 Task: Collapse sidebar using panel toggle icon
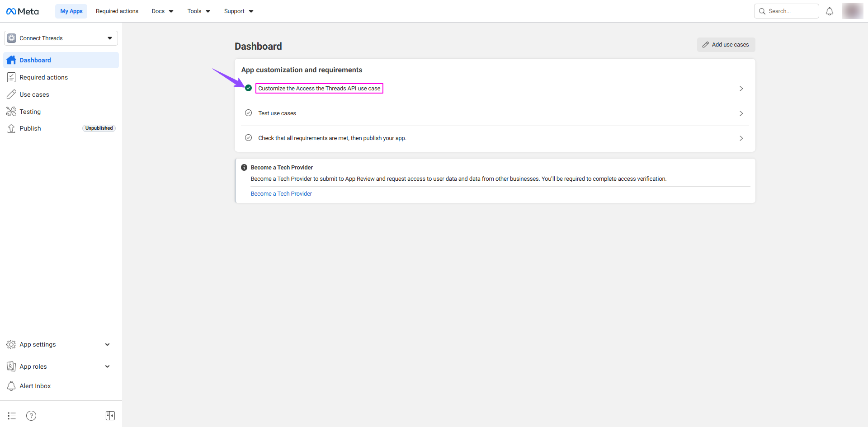pos(110,416)
